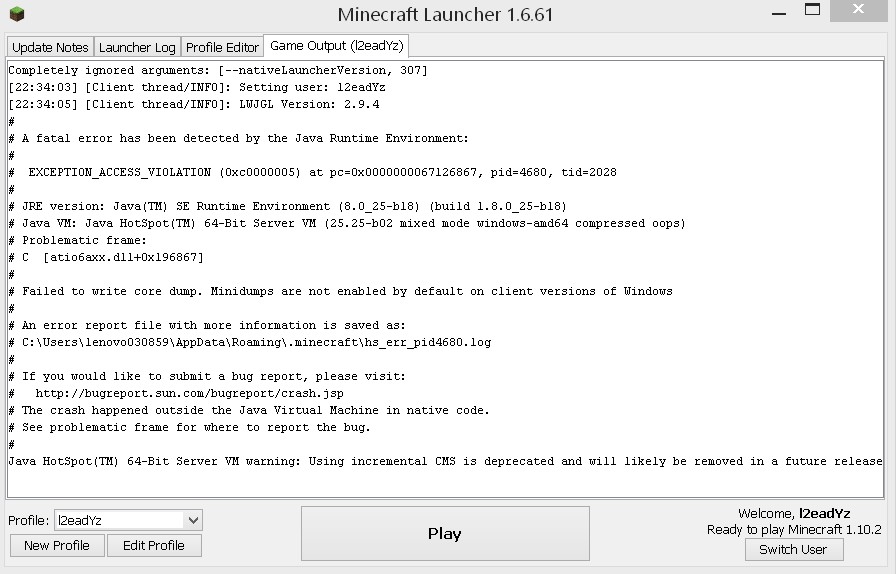Screen dimensions: 896x574
Task: Start the game with the Play button
Action: coord(445,533)
